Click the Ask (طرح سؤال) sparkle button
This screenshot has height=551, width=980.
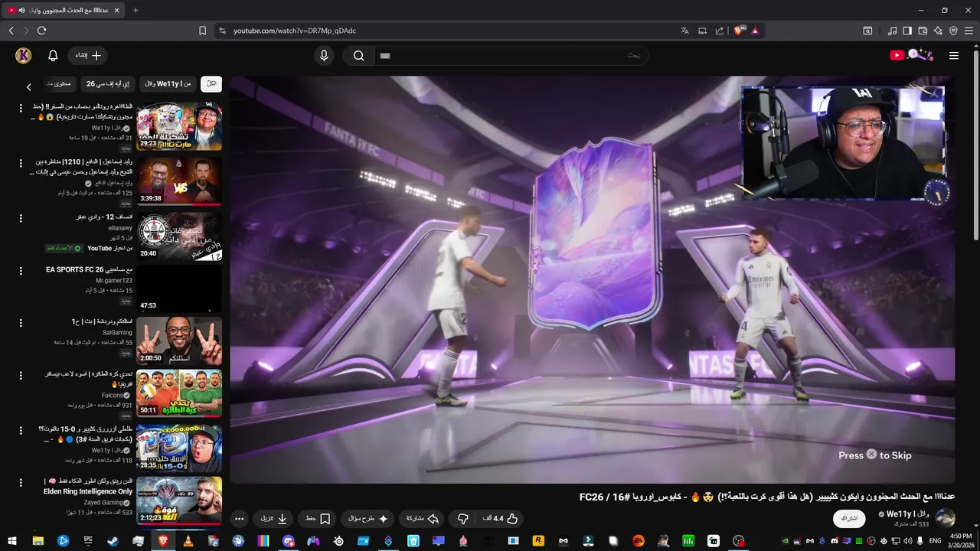tap(368, 518)
